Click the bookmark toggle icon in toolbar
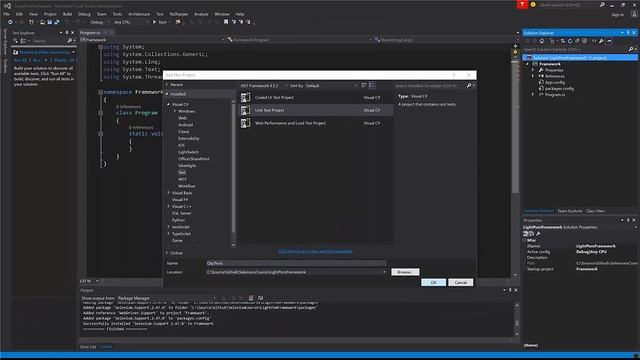Screen dimensions: 640x360 tap(226, 22)
